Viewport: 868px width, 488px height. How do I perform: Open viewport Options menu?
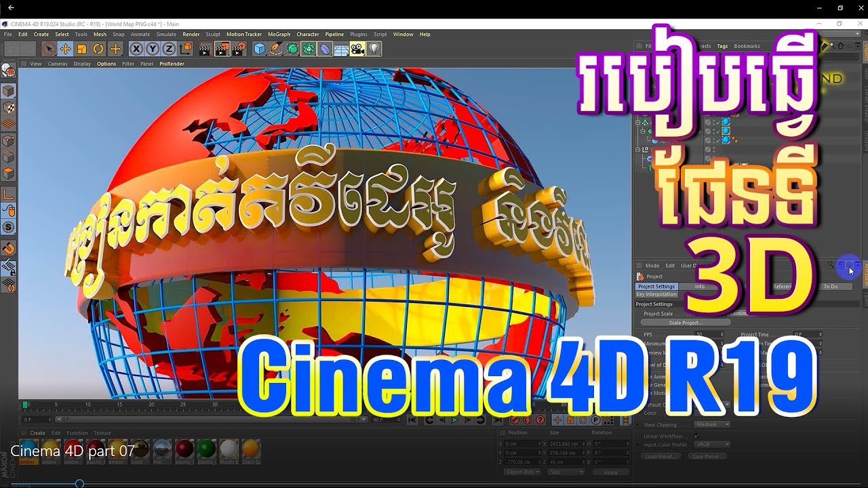pyautogui.click(x=106, y=64)
